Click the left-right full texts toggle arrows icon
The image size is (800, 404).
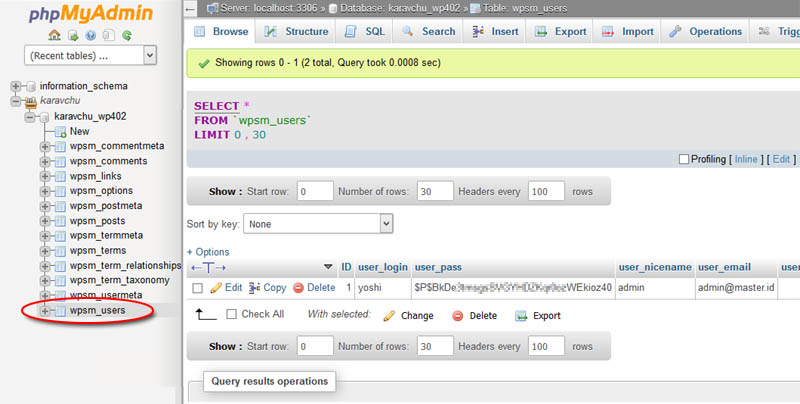click(x=208, y=267)
